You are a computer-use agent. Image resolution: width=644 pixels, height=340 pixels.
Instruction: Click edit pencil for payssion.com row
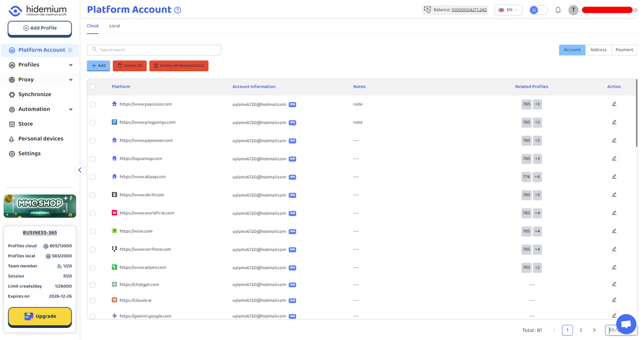tap(614, 104)
